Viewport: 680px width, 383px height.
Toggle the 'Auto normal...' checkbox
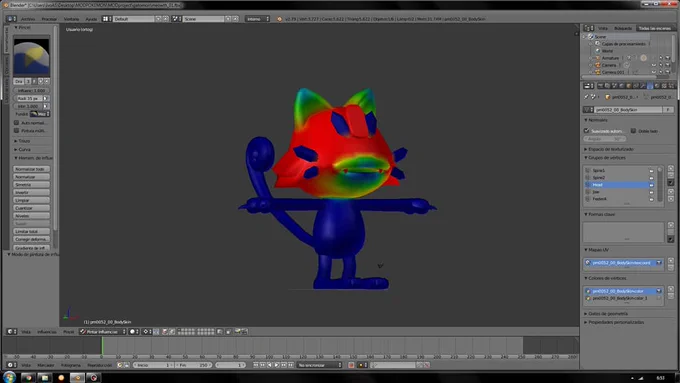click(16, 123)
